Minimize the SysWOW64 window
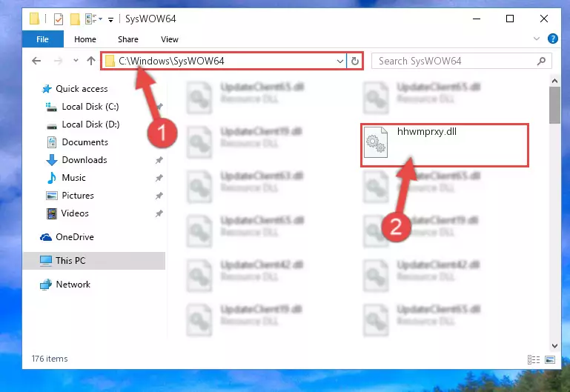570x392 pixels. [476, 19]
